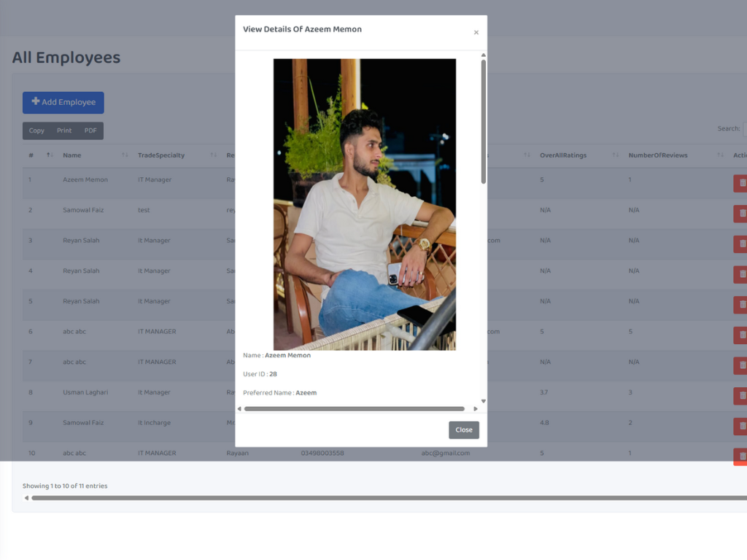Click the trash icon for Usman Laghari
The image size is (747, 560).
[x=741, y=396]
